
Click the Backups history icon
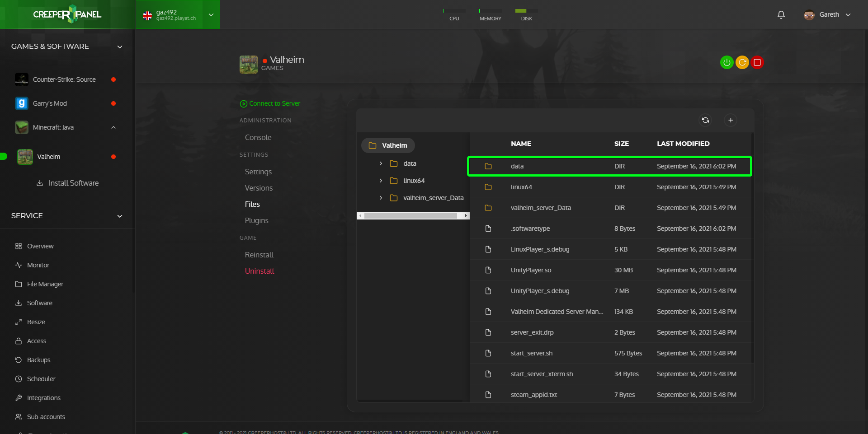[x=19, y=360]
